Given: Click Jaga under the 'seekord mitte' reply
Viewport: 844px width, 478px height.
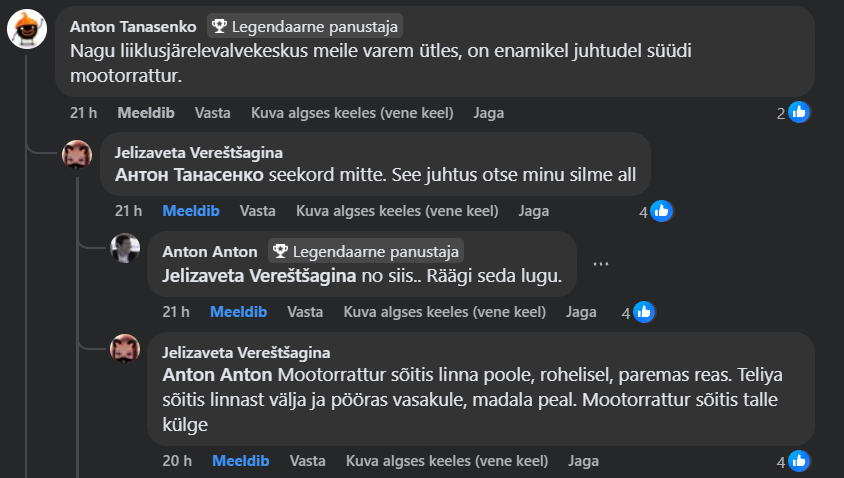Looking at the screenshot, I should (533, 211).
